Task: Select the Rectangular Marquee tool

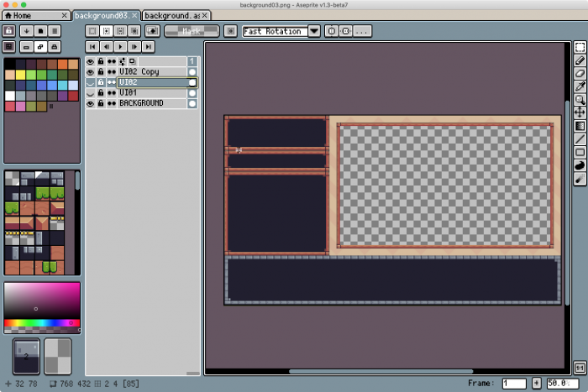Action: (580, 48)
